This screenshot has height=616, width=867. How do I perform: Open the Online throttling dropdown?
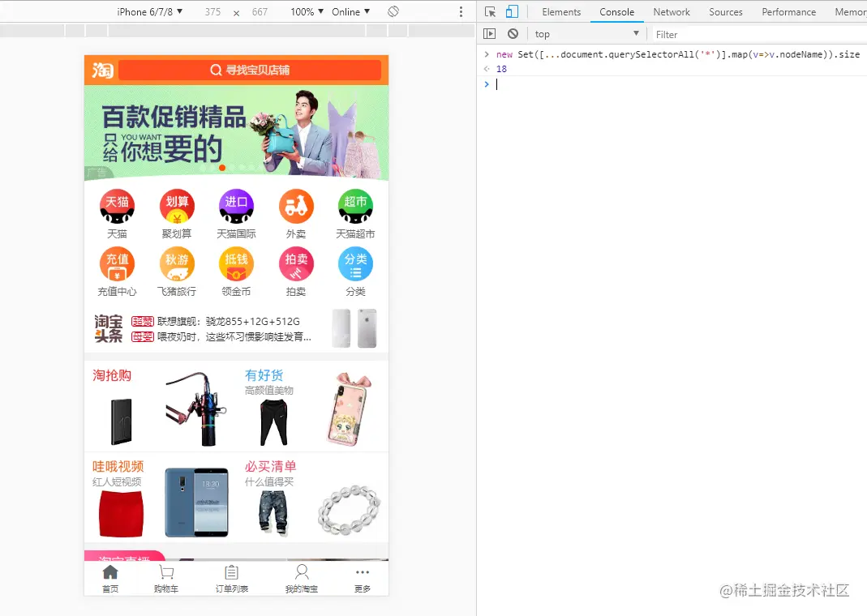[x=350, y=11]
